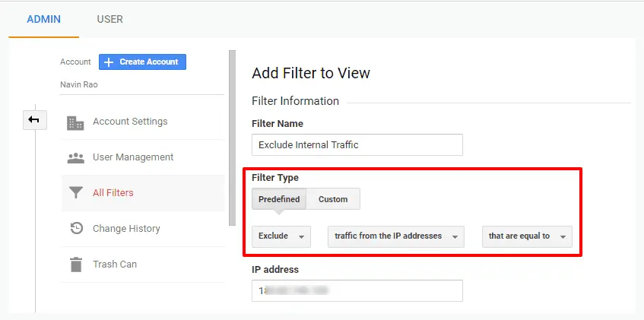Click the back arrow collapse icon
644x320 pixels.
click(35, 119)
